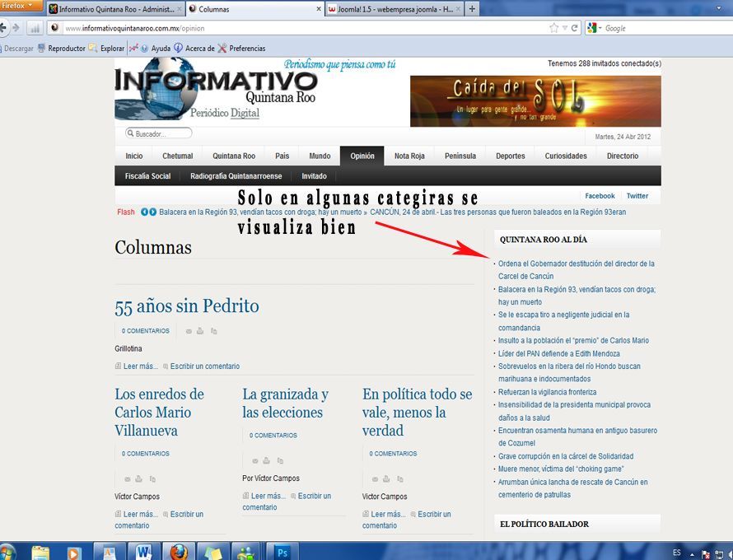Click email icon under Los enredos article

coord(127,479)
